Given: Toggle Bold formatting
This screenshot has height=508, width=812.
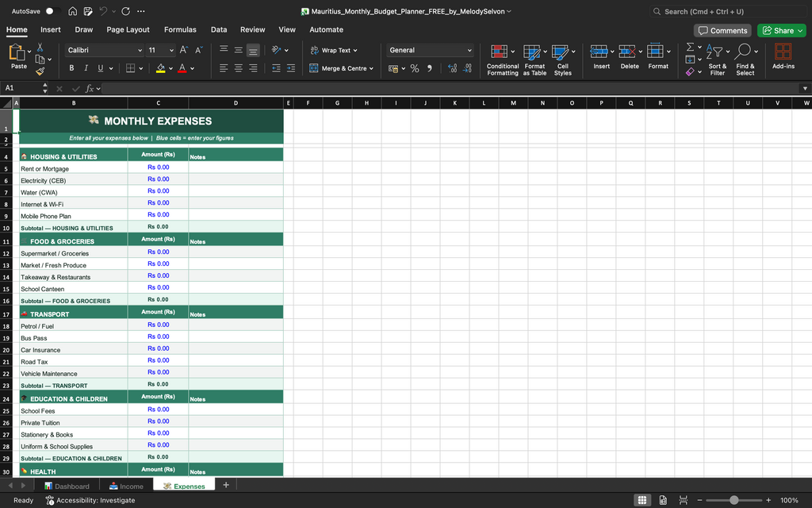Looking at the screenshot, I should [71, 68].
